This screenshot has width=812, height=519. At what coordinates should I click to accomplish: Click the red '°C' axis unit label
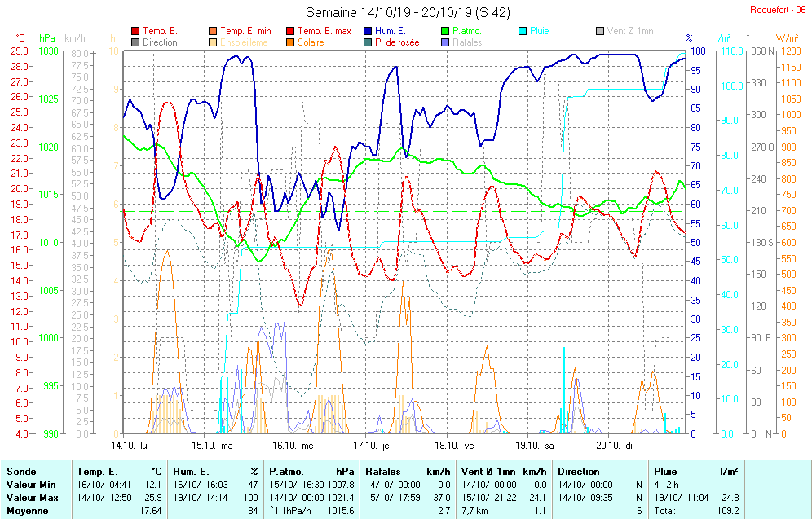[20, 38]
